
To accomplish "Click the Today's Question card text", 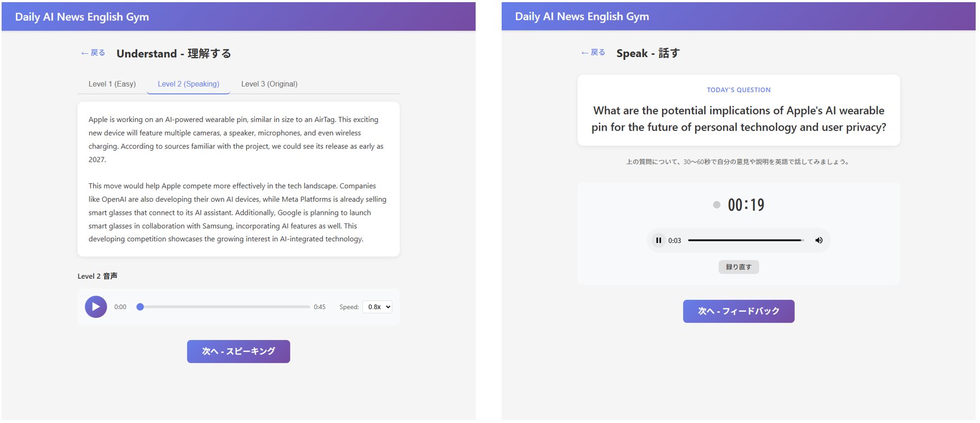I will point(738,119).
